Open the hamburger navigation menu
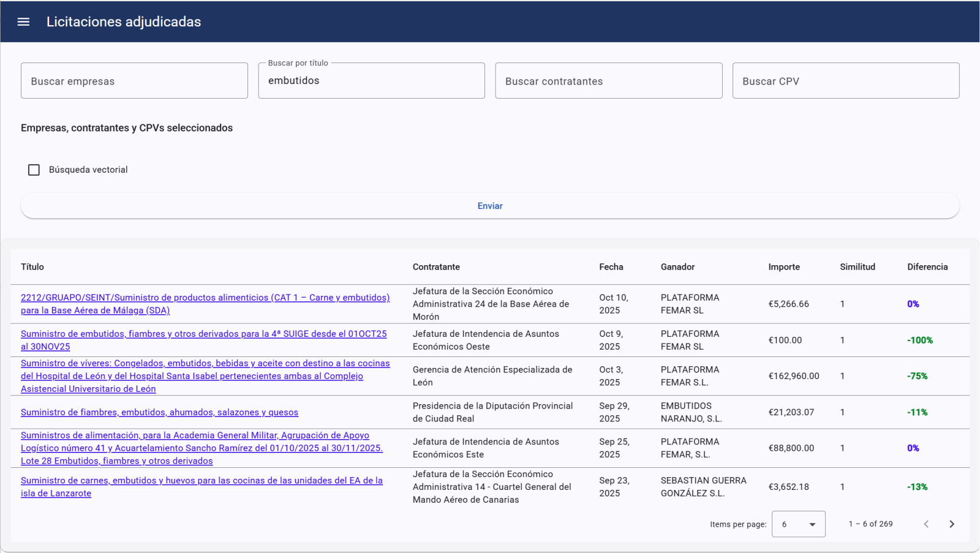Image resolution: width=980 pixels, height=553 pixels. pos(23,22)
